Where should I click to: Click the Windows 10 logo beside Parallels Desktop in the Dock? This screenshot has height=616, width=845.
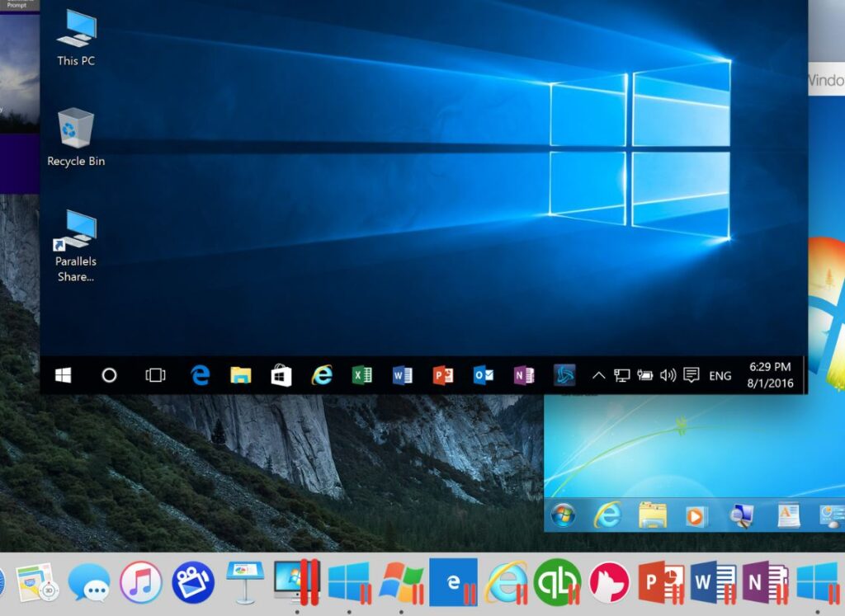coord(349,583)
